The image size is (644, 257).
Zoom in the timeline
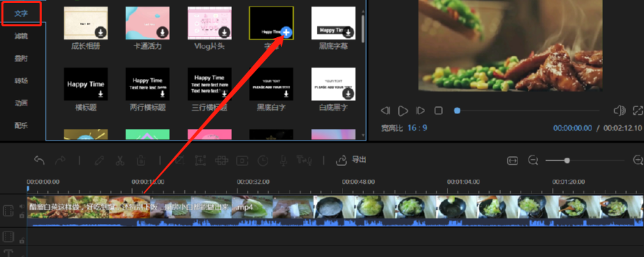click(x=638, y=160)
